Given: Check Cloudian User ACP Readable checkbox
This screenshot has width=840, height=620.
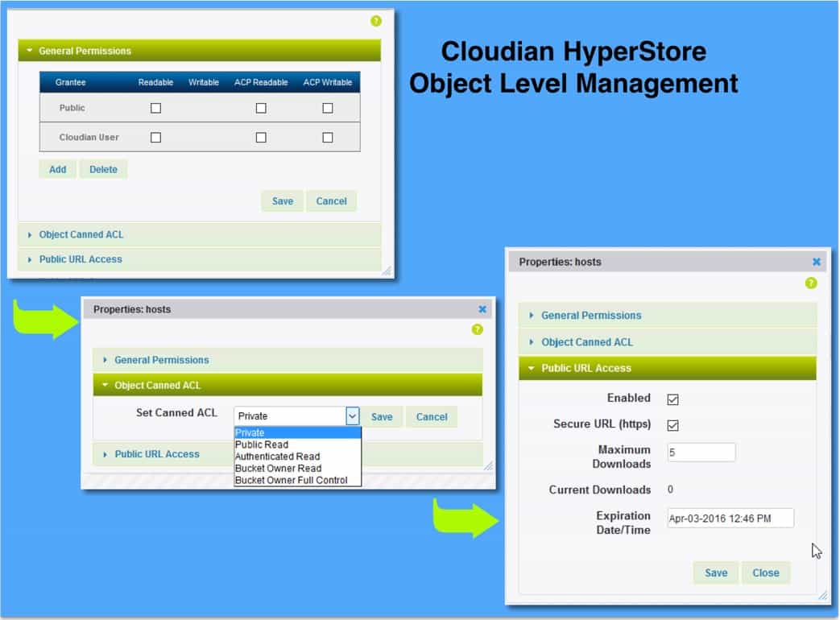Looking at the screenshot, I should pyautogui.click(x=261, y=137).
